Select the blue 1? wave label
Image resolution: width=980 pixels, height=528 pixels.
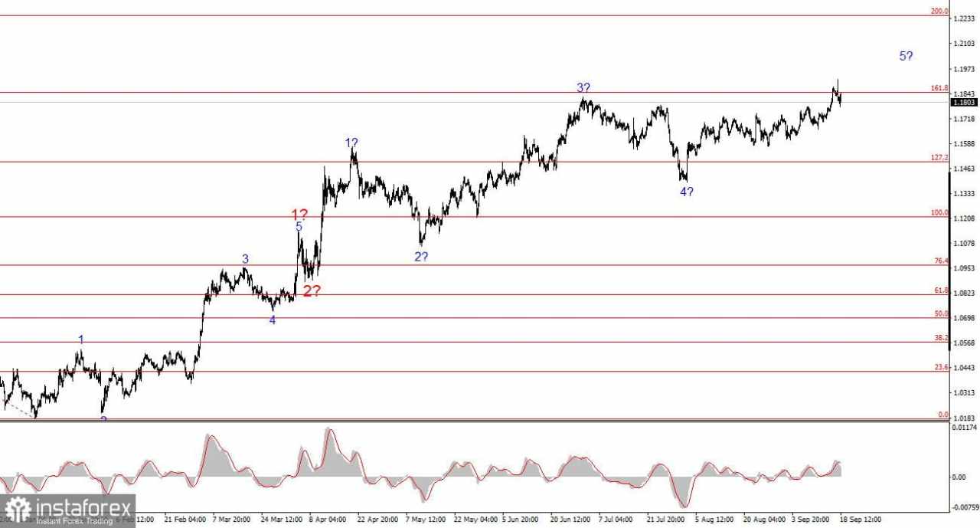351,143
